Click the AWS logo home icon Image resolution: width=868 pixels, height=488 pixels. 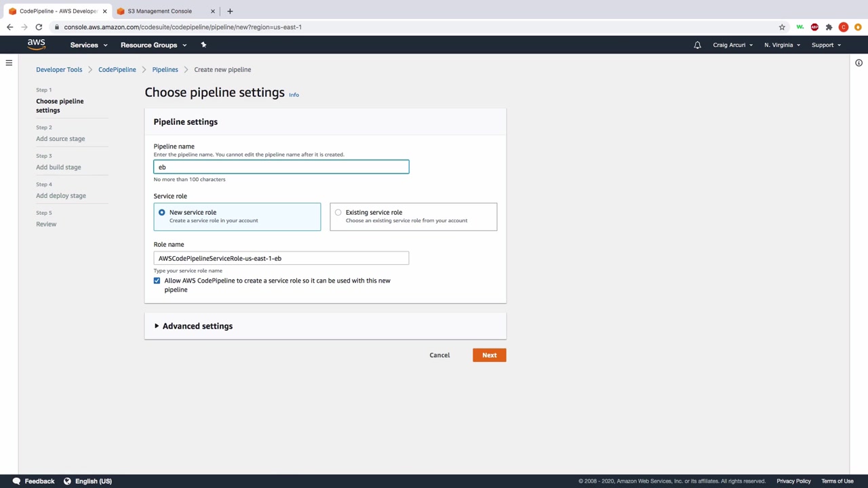pos(37,45)
